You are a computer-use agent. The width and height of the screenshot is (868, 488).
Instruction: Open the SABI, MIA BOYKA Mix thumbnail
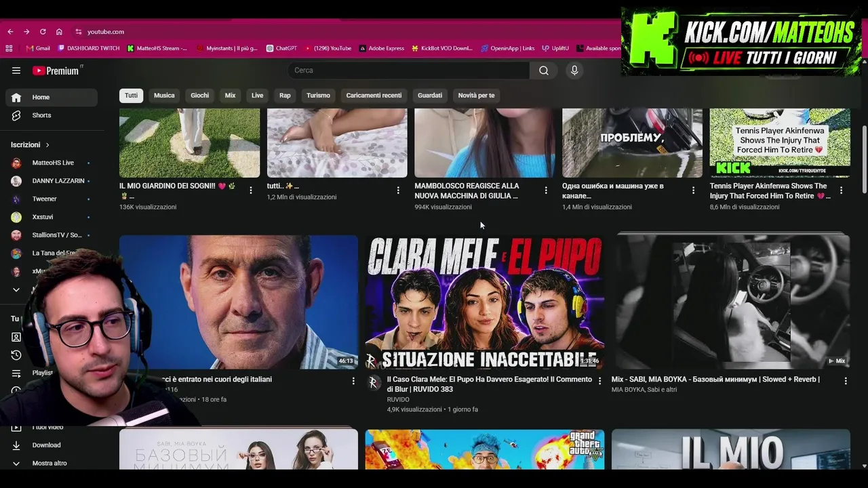731,302
